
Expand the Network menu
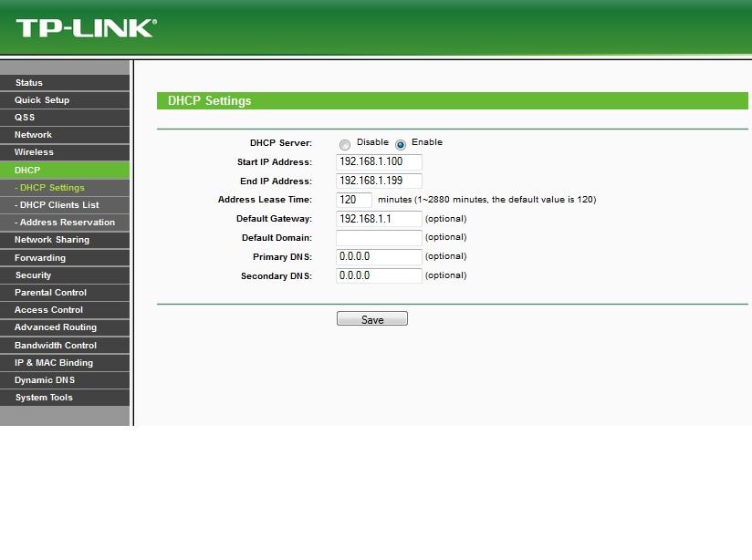click(x=65, y=135)
